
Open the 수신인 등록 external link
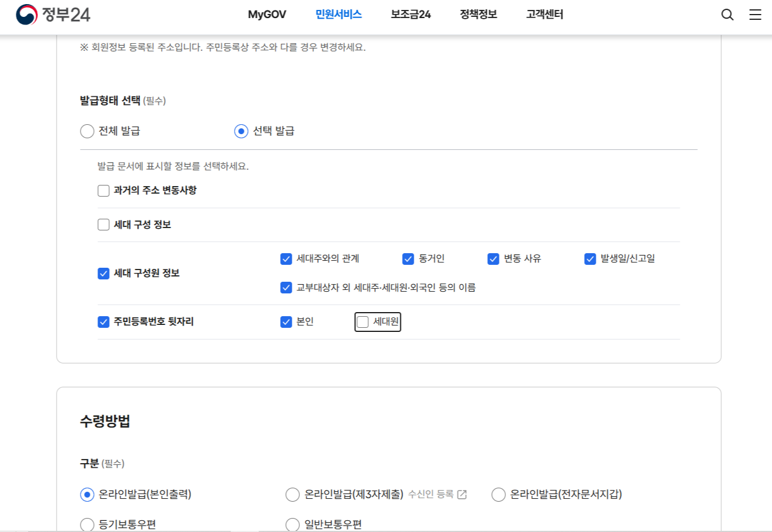pos(437,494)
